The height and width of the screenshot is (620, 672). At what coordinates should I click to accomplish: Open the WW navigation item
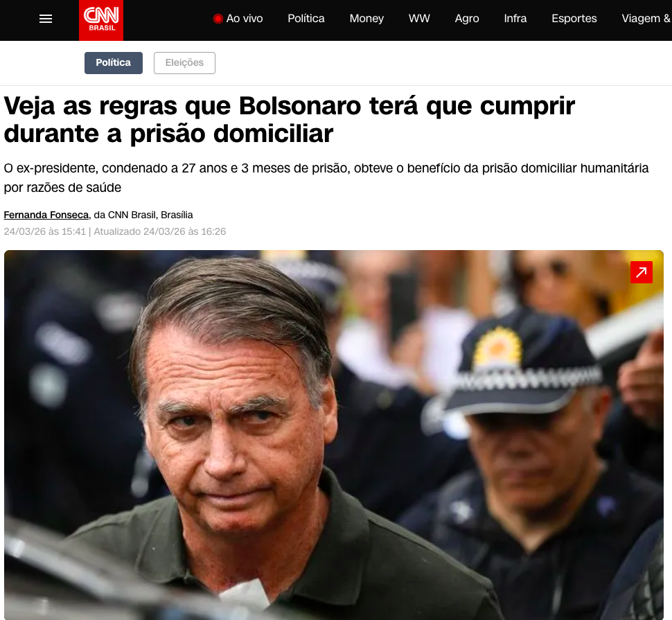click(419, 19)
